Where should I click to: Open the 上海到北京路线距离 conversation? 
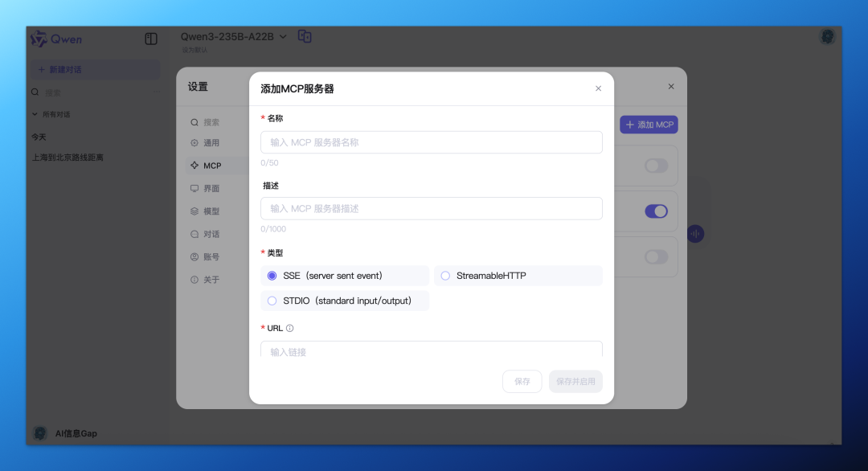coord(68,158)
